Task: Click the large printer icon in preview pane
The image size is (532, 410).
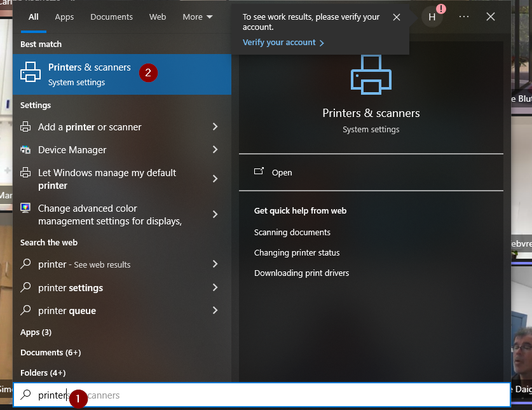Action: [x=371, y=74]
